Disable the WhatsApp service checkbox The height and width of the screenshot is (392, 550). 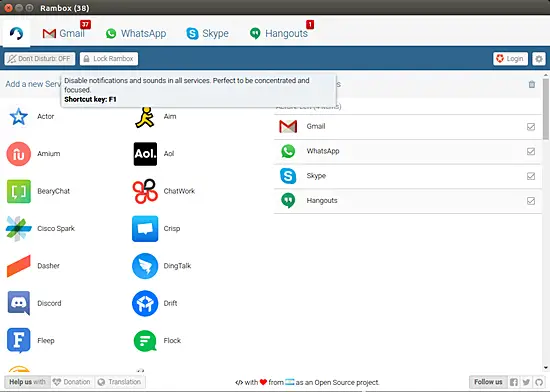[x=531, y=151]
